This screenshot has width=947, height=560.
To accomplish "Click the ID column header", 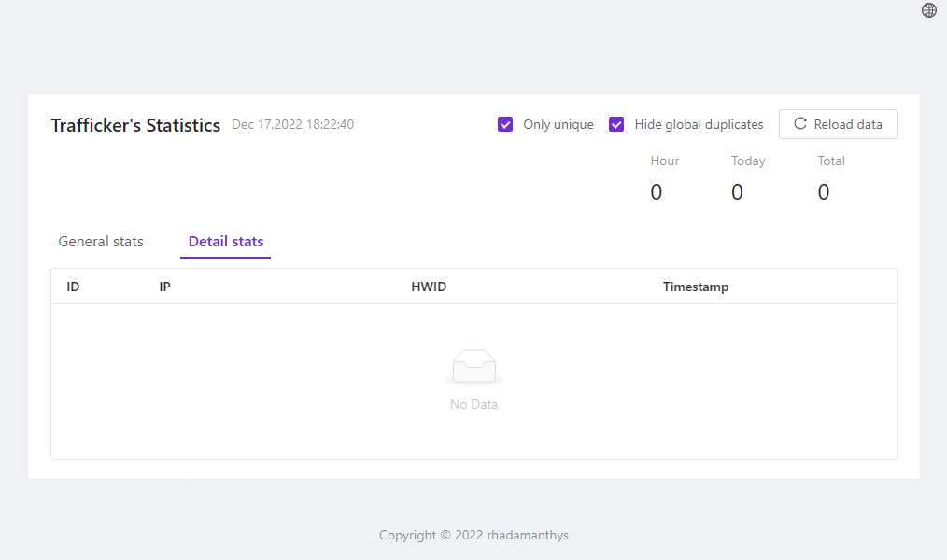I will point(73,287).
